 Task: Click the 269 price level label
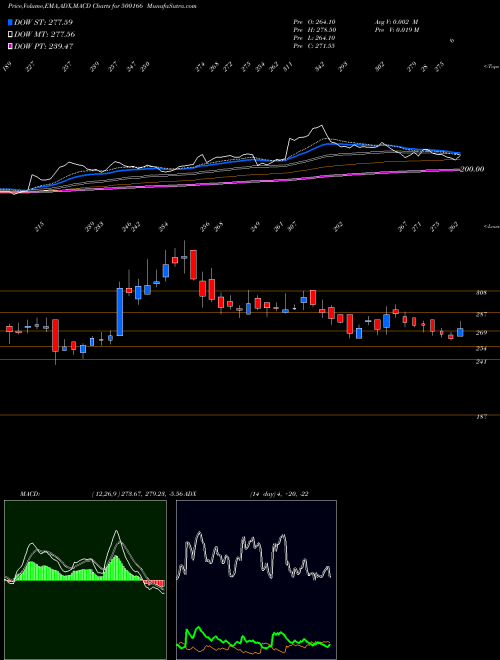click(482, 333)
